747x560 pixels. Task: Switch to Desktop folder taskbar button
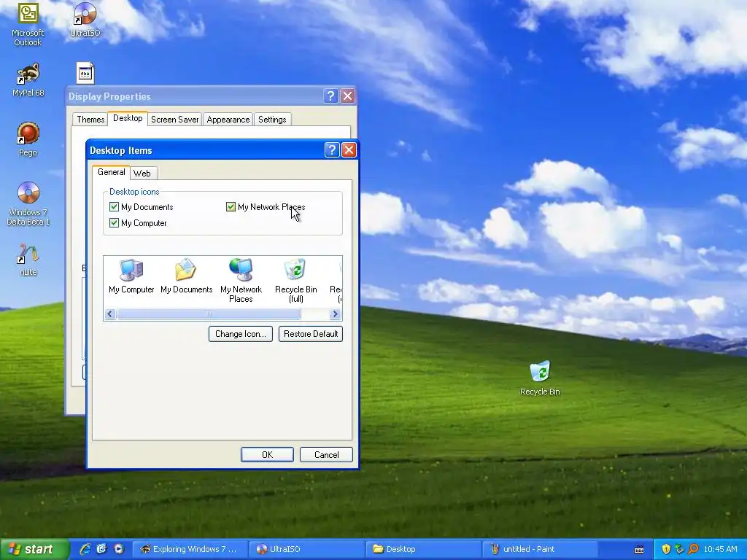click(x=424, y=549)
